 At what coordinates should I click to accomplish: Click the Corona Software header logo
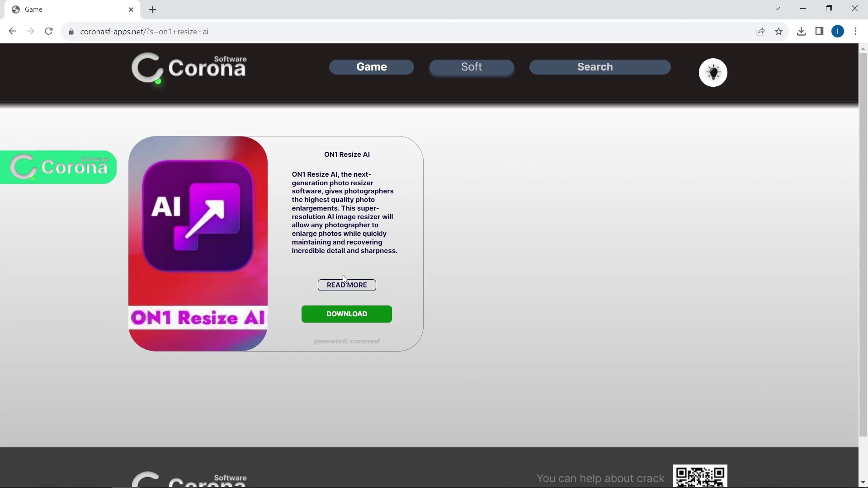coord(189,68)
